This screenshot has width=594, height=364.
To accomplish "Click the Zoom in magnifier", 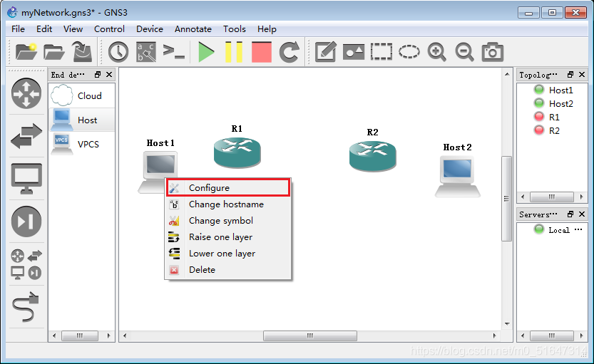I will (x=437, y=52).
